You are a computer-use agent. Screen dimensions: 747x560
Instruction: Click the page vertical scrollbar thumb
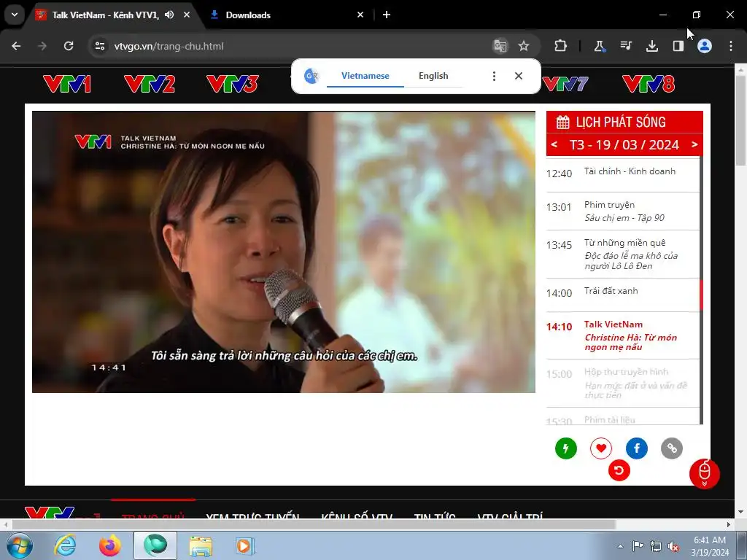(x=740, y=120)
